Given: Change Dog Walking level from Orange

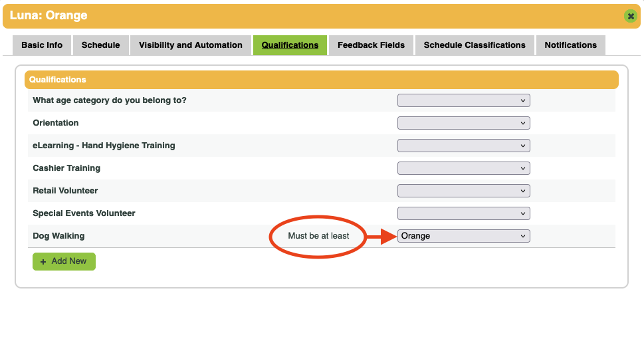Looking at the screenshot, I should [x=463, y=236].
